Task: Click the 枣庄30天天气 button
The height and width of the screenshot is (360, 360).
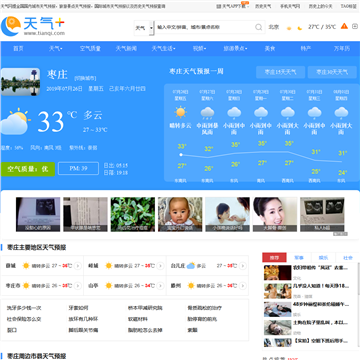Action: click(332, 72)
